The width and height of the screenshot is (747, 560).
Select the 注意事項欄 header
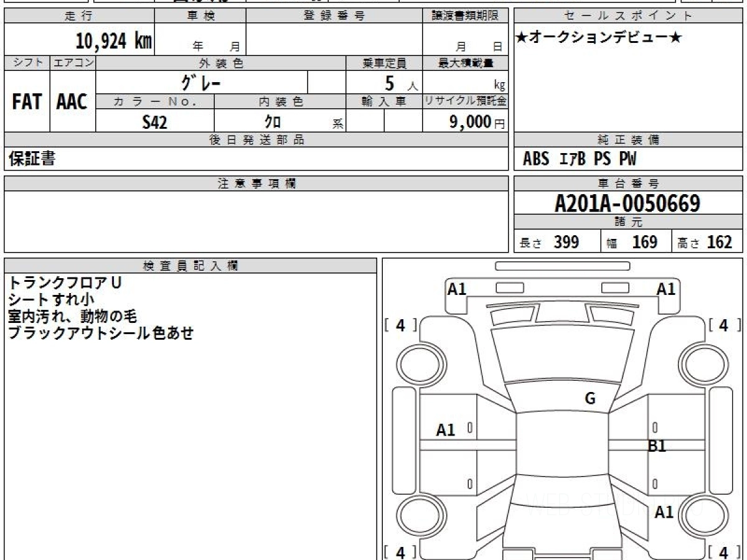[256, 184]
